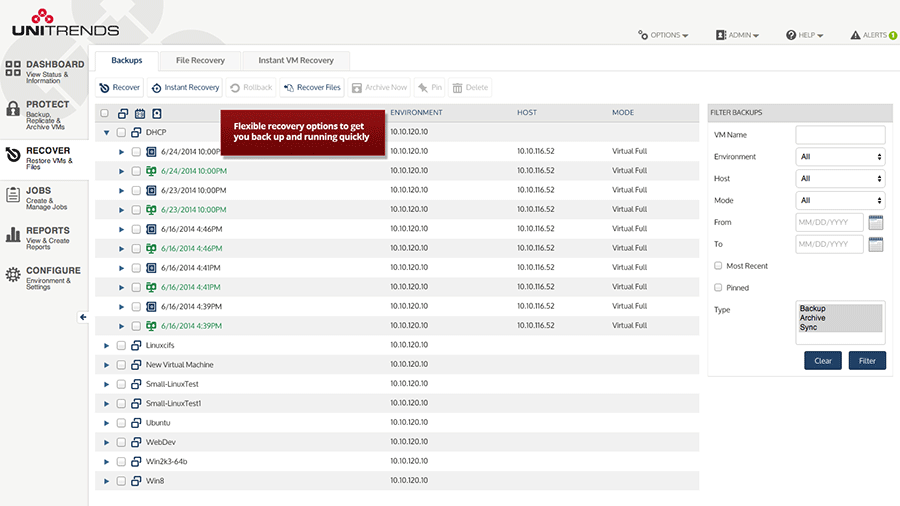Open the Admin menu
Screen dimensions: 900x506
click(737, 35)
